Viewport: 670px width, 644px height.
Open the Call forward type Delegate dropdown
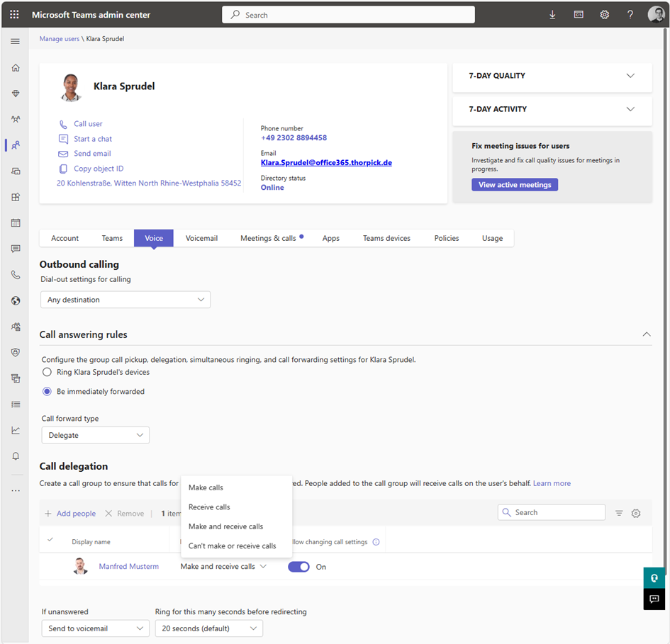(96, 435)
